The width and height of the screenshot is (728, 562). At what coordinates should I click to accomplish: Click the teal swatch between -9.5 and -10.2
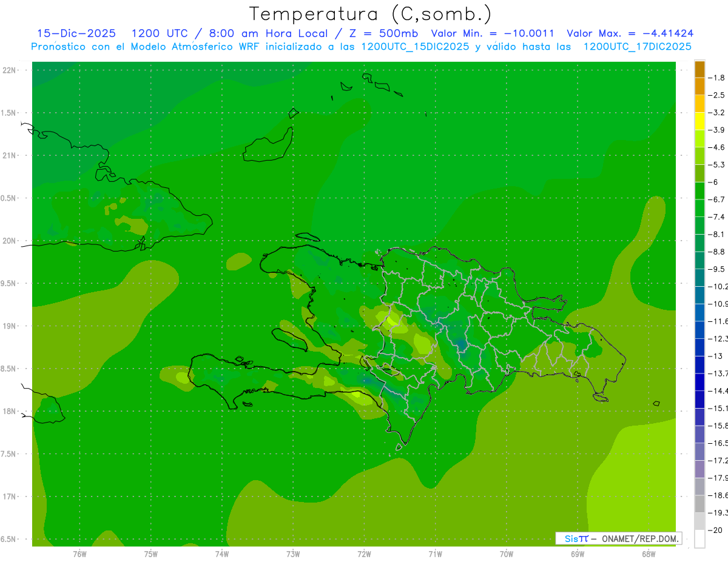[x=699, y=278]
